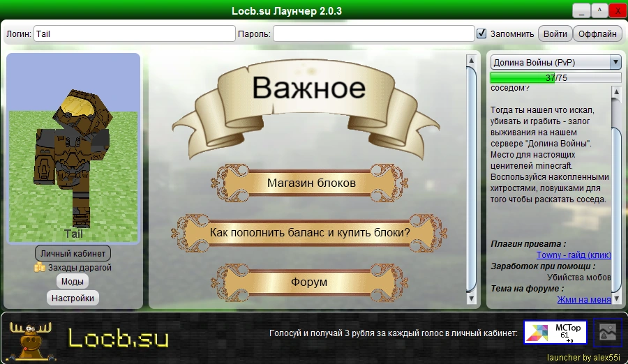Click the Locb.su logo text
The height and width of the screenshot is (364, 628).
119,338
